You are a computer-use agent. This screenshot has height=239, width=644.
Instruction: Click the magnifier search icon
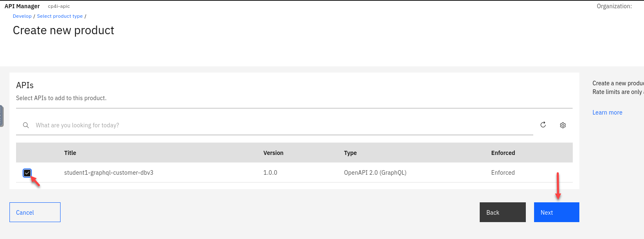pyautogui.click(x=26, y=125)
